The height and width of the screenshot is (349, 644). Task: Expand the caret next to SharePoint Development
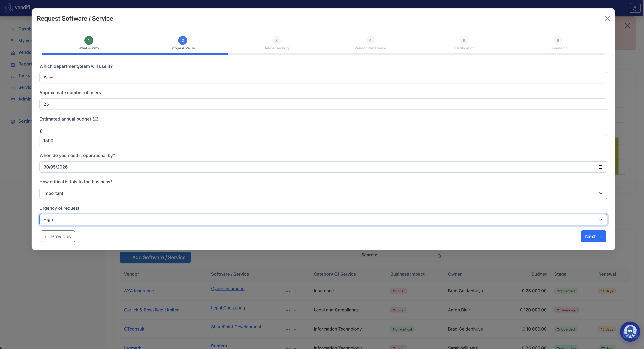coord(295,329)
